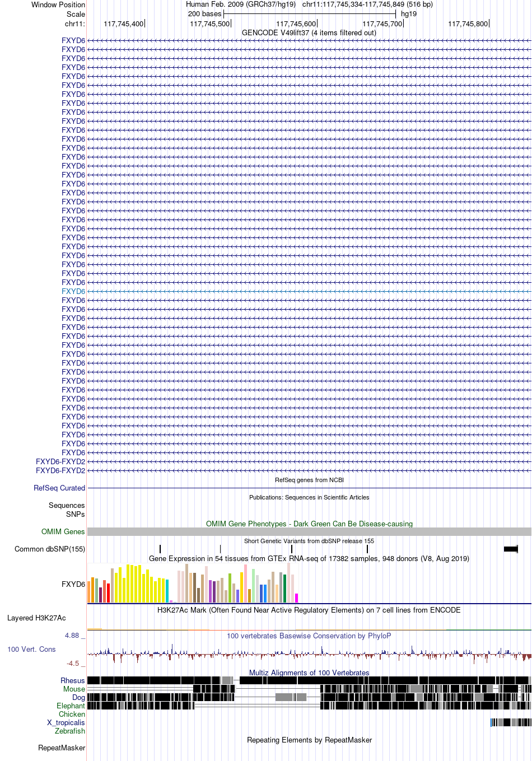Click the cyan bar in GTEx expression chart
The width and height of the screenshot is (532, 761).
point(167,591)
